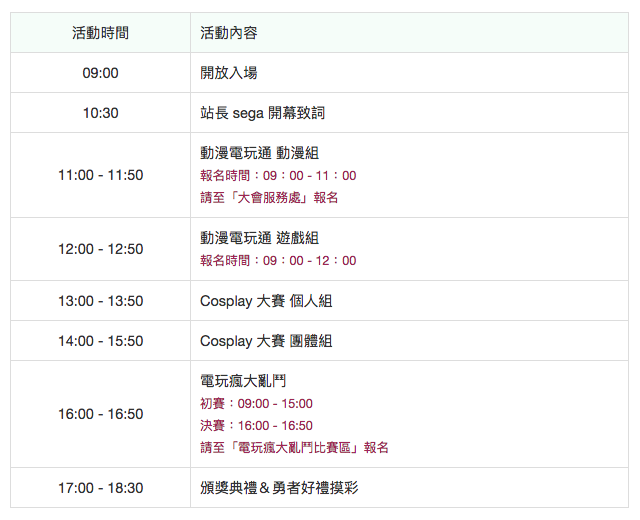Click 頒獎典禮＆勇者好禮摸彩 entry

coord(279,488)
